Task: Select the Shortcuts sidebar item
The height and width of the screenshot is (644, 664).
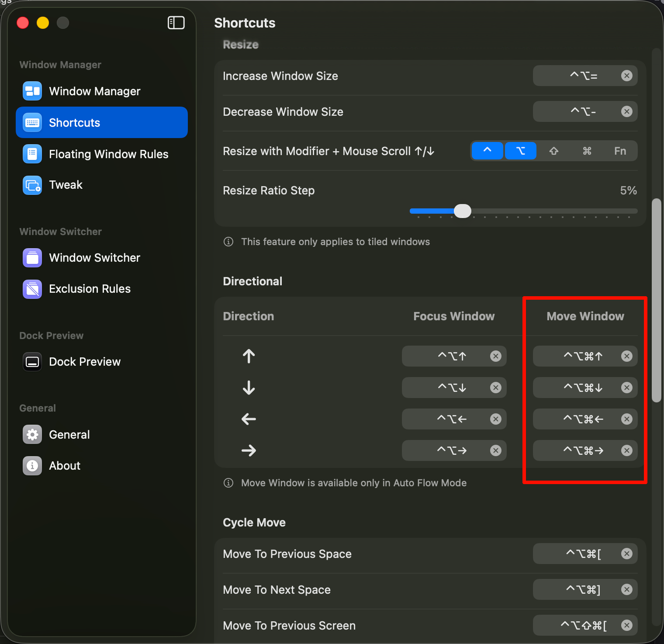Action: [x=102, y=122]
